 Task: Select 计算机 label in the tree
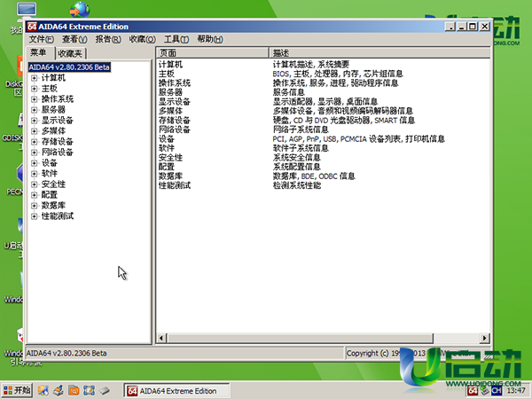coord(53,78)
